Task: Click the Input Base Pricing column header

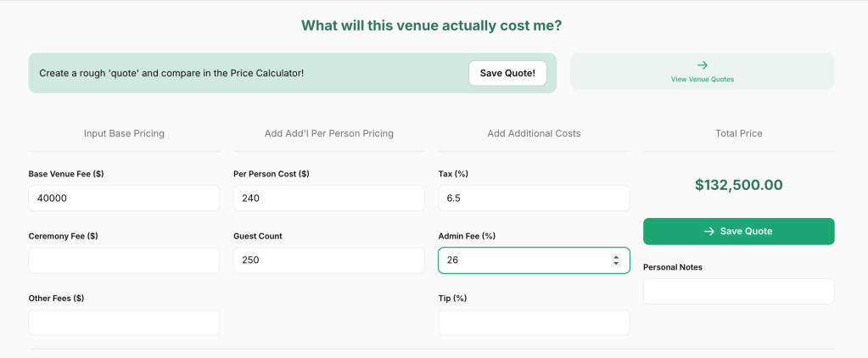Action: click(124, 133)
